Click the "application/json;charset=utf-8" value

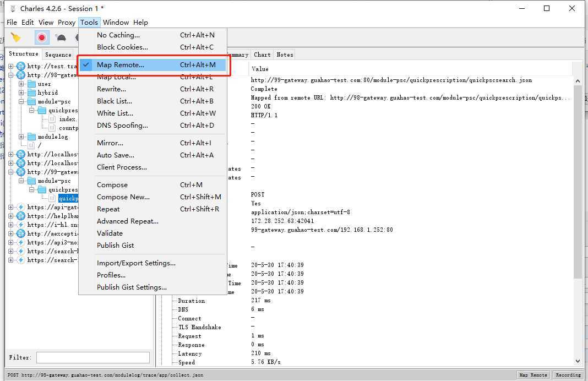(x=301, y=213)
